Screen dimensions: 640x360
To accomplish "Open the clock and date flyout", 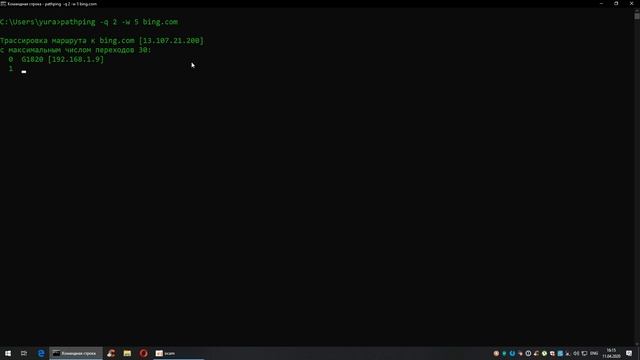I will point(611,353).
